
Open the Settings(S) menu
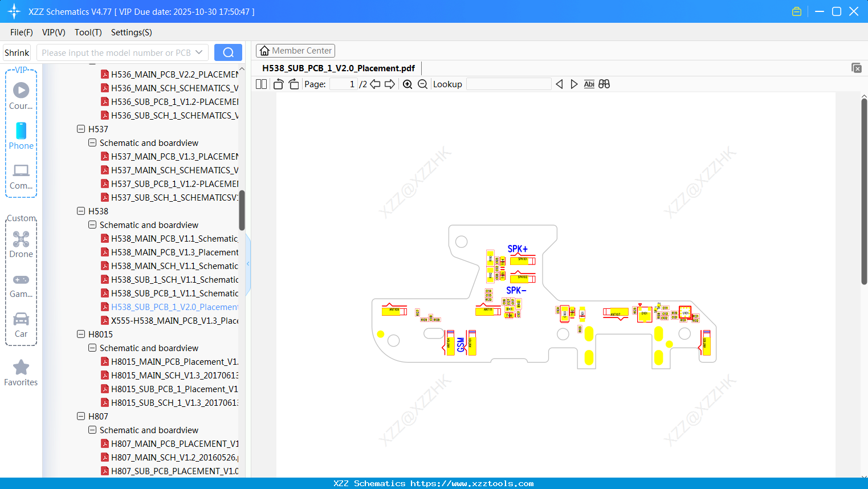[x=131, y=32]
